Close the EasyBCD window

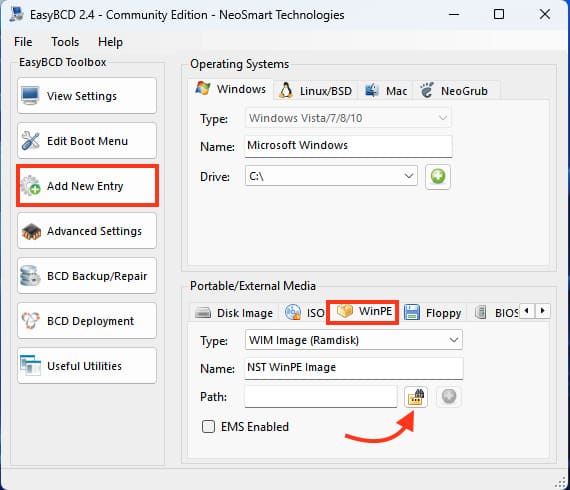[545, 15]
